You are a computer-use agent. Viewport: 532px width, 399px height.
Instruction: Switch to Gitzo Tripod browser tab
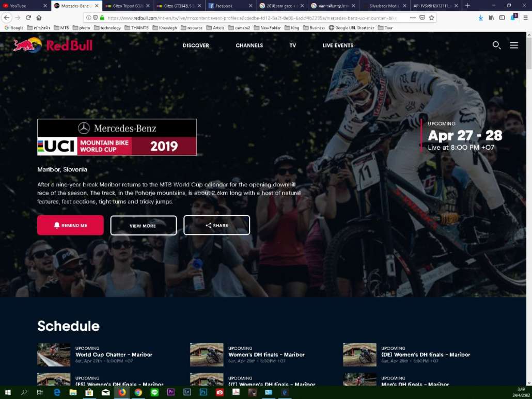pyautogui.click(x=128, y=6)
